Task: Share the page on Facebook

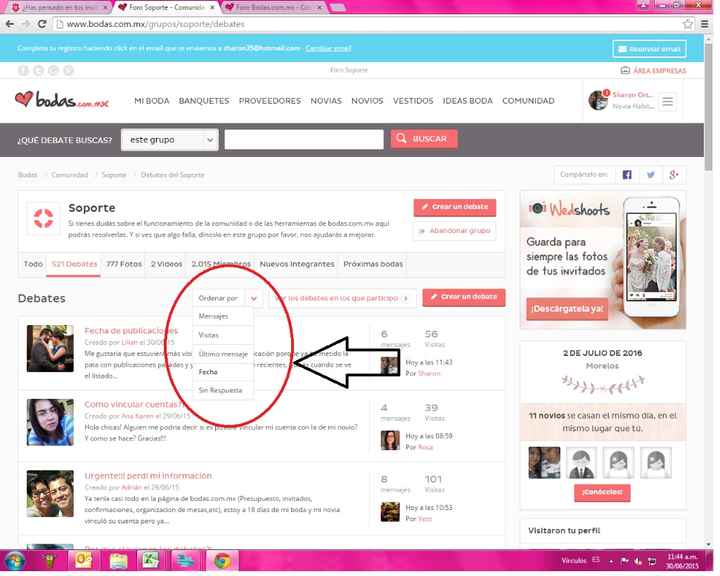Action: coord(627,175)
